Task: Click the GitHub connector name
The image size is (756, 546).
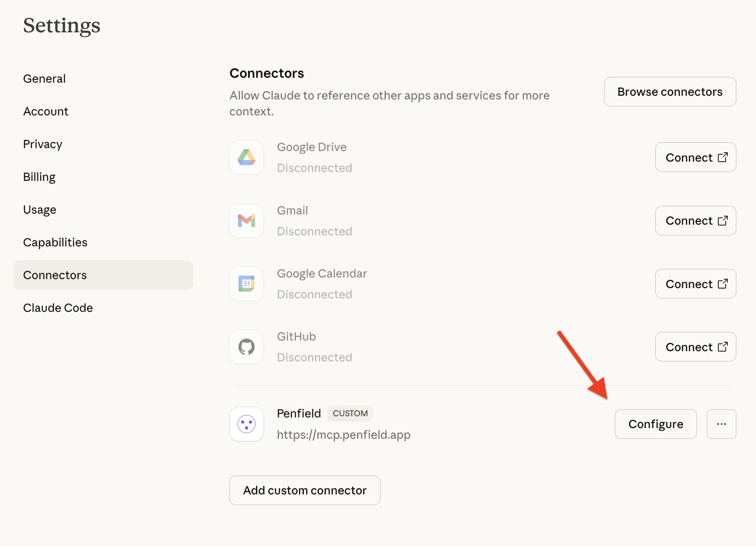Action: (297, 336)
